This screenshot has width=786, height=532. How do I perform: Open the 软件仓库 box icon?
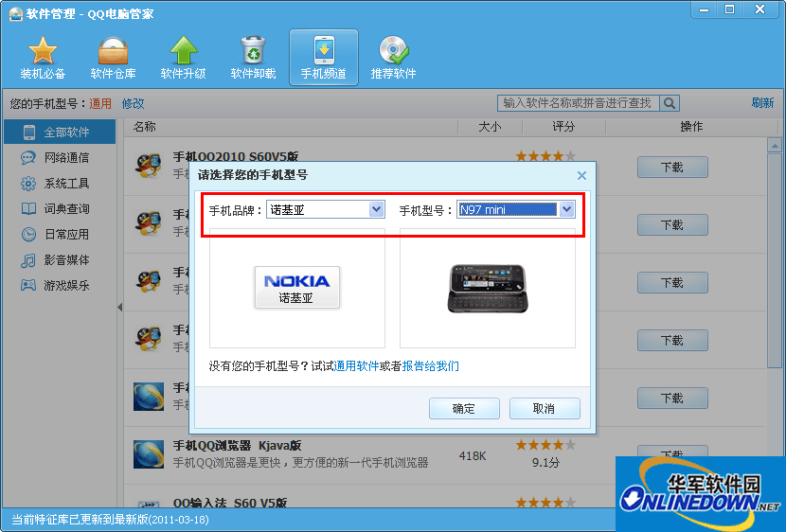(x=113, y=57)
